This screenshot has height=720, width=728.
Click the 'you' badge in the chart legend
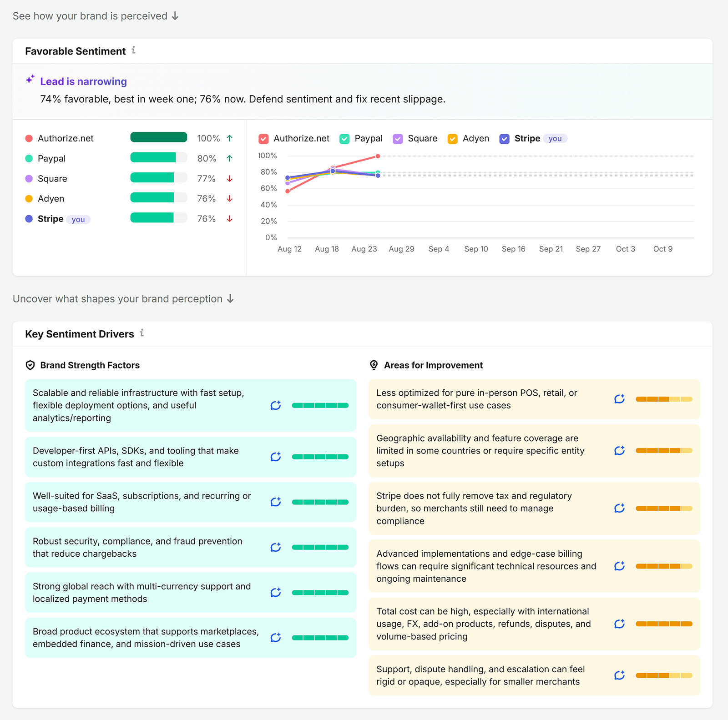coord(555,139)
